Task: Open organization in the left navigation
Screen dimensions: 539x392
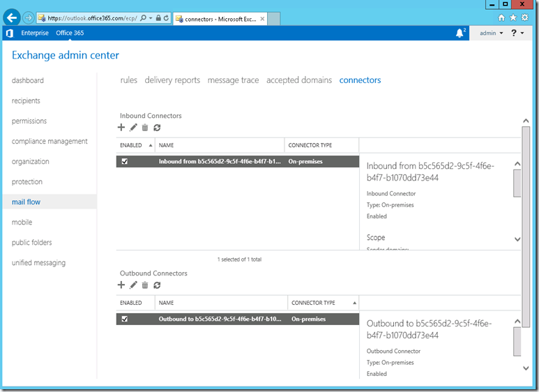Action: tap(30, 162)
